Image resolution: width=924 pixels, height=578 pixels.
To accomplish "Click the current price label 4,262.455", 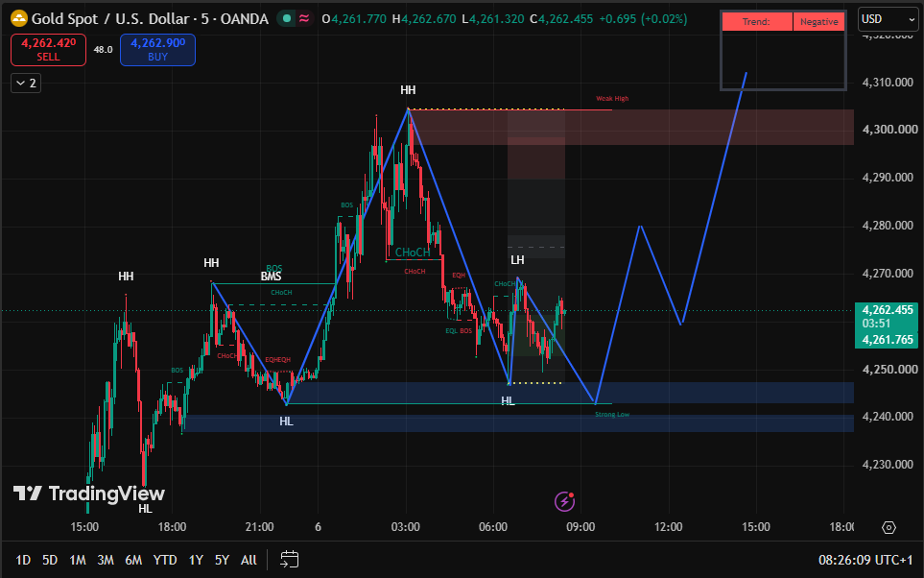I will (888, 309).
